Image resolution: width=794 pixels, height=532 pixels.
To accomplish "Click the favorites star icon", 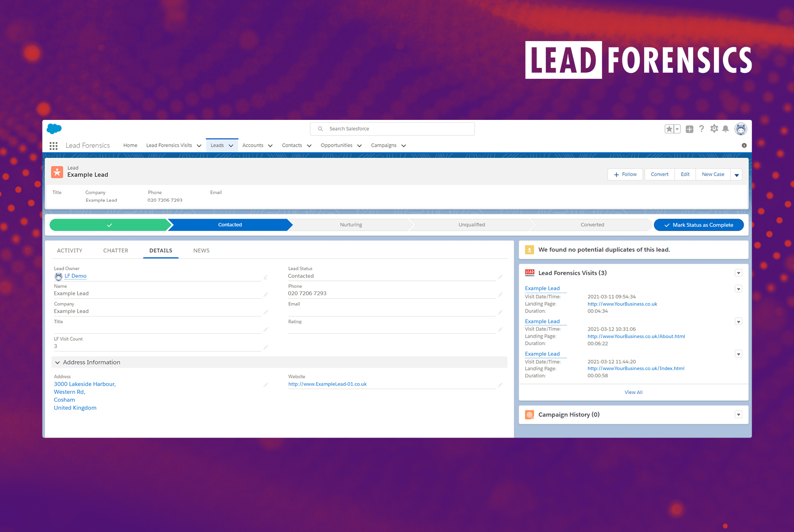I will pos(669,129).
